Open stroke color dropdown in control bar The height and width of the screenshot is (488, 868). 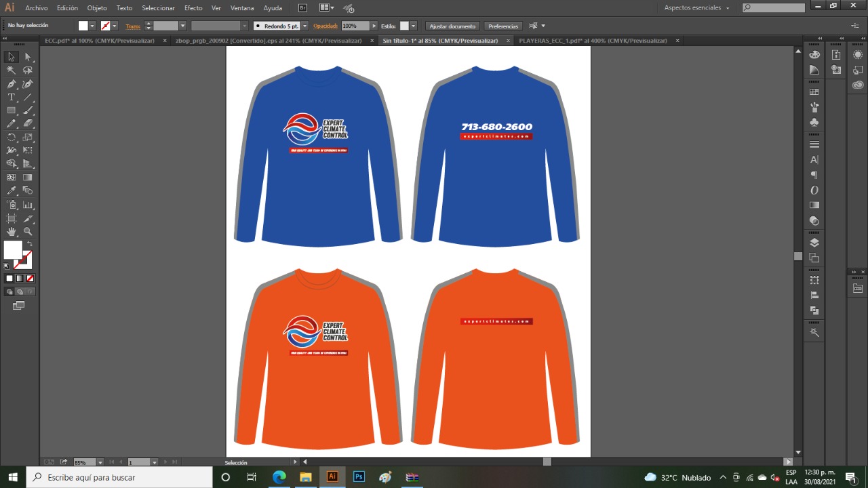pyautogui.click(x=115, y=26)
